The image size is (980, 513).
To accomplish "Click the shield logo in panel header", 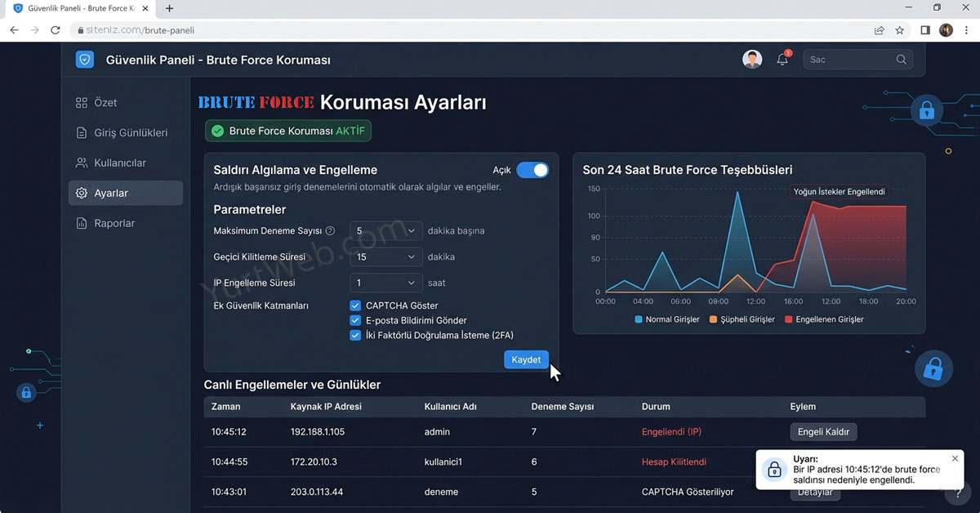I will click(x=85, y=60).
